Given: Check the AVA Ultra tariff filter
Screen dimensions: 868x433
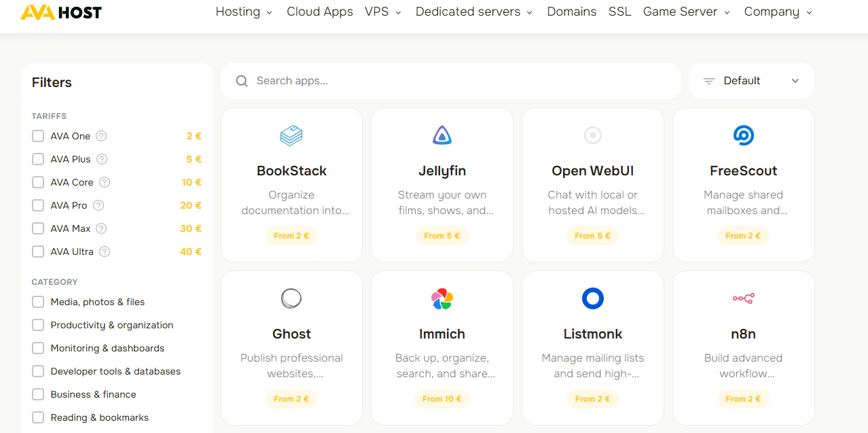Looking at the screenshot, I should pyautogui.click(x=38, y=252).
